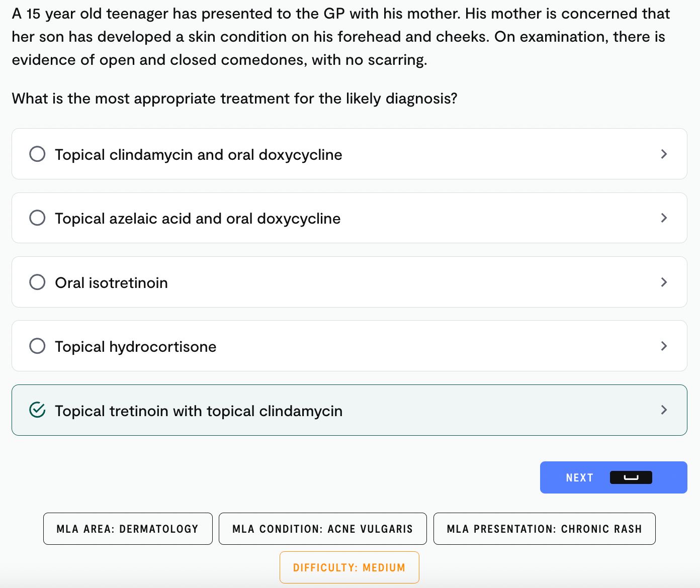Click the question prompt about most appropriate treatment
This screenshot has width=700, height=588.
(235, 99)
